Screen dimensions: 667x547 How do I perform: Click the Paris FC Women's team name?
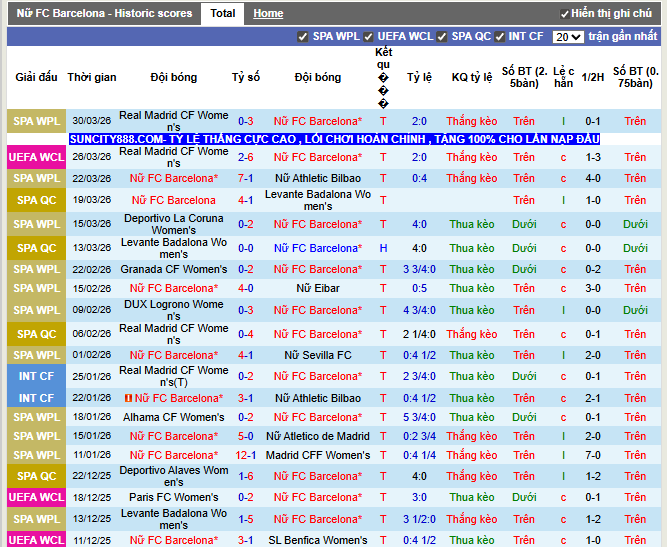[x=174, y=497]
